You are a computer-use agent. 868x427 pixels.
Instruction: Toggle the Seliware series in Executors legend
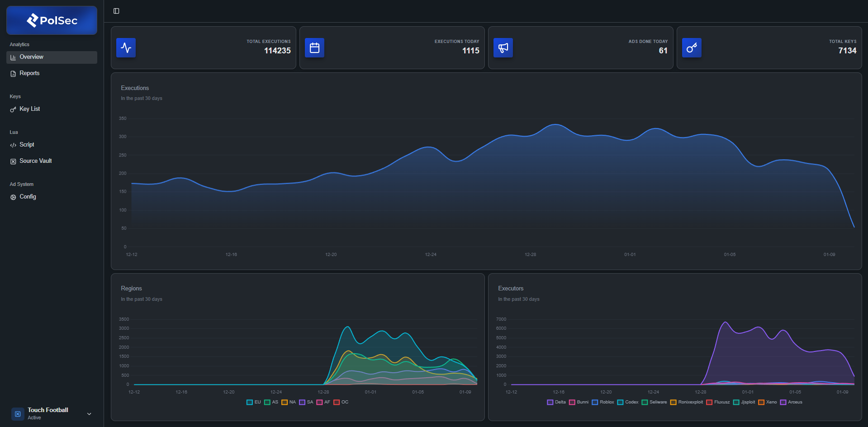pyautogui.click(x=655, y=402)
